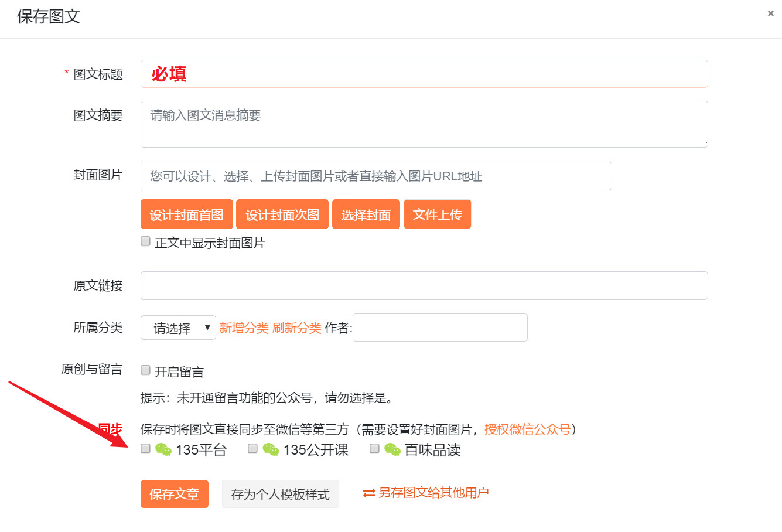Click 保存文章 to save the article
782x532 pixels.
tap(174, 494)
